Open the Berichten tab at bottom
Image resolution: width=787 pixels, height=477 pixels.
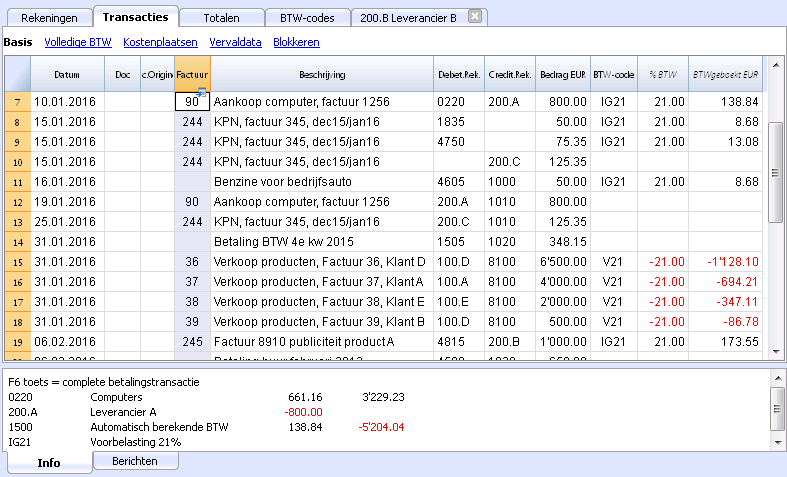coord(135,461)
